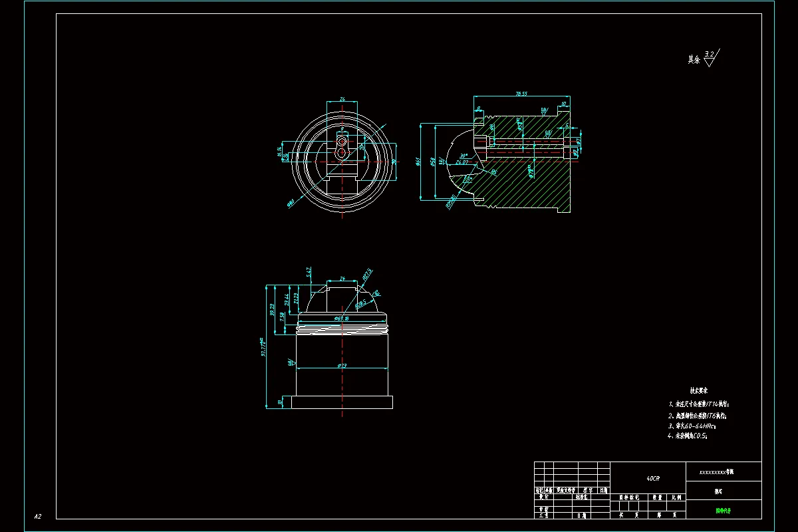Click the 7.58 vertical dimension
Viewport: 798px width, 532px height.
click(283, 317)
